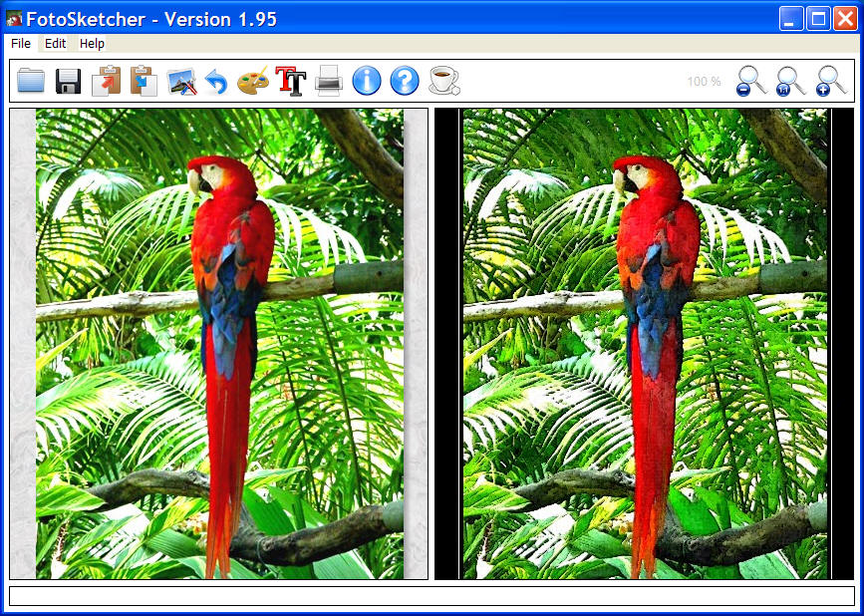The height and width of the screenshot is (616, 864).
Task: Open the Edit menu
Action: pyautogui.click(x=55, y=44)
